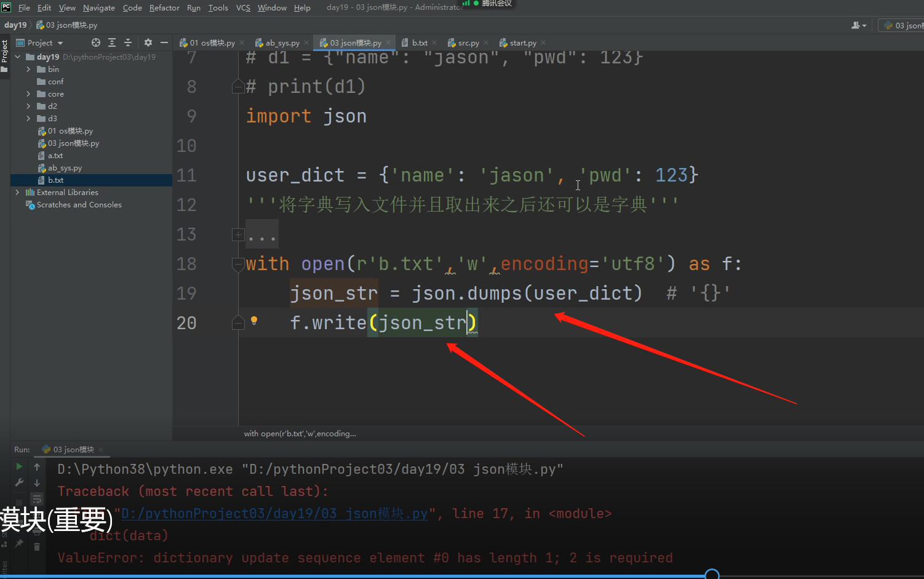Close the b.txt editor tab
Image resolution: width=924 pixels, height=579 pixels.
pyautogui.click(x=435, y=43)
